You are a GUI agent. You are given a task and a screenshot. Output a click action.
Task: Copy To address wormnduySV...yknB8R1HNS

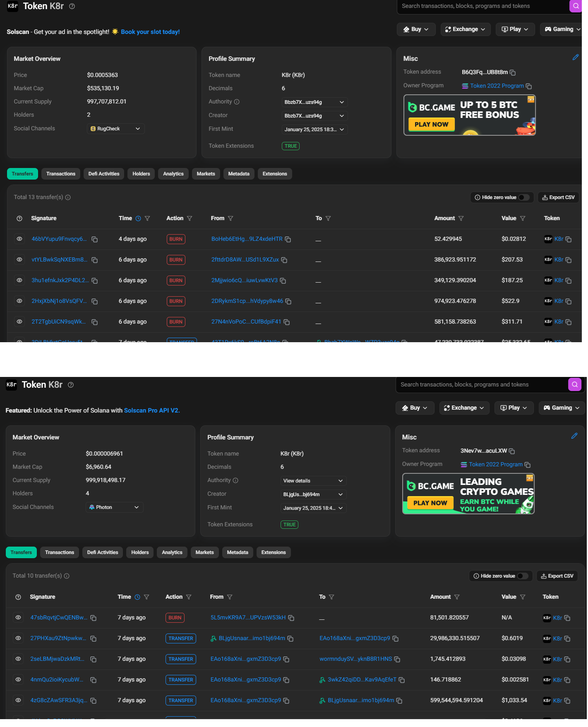397,659
